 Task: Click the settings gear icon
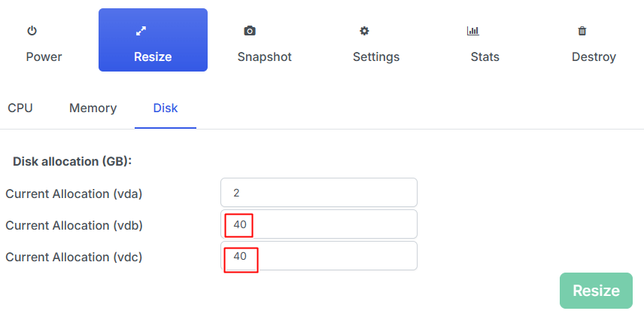tap(364, 31)
